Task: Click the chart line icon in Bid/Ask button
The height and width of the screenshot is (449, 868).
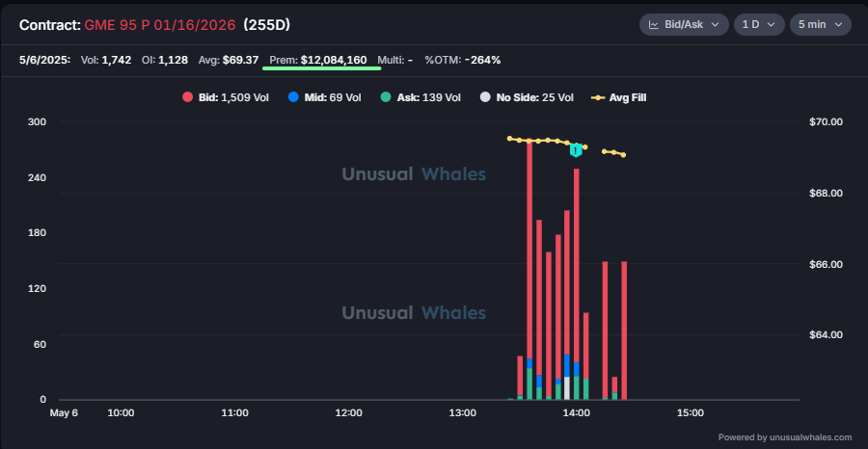Action: coord(654,25)
